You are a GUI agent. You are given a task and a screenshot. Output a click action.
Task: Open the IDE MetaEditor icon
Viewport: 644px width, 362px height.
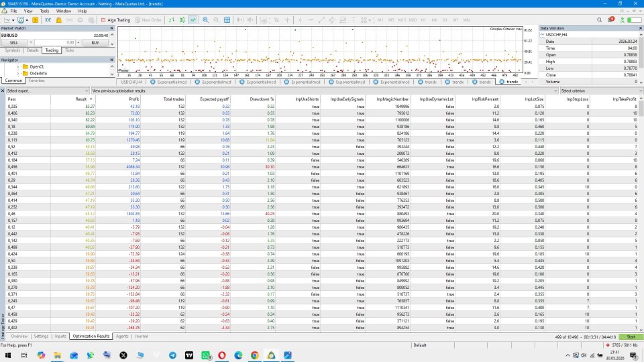48,19
